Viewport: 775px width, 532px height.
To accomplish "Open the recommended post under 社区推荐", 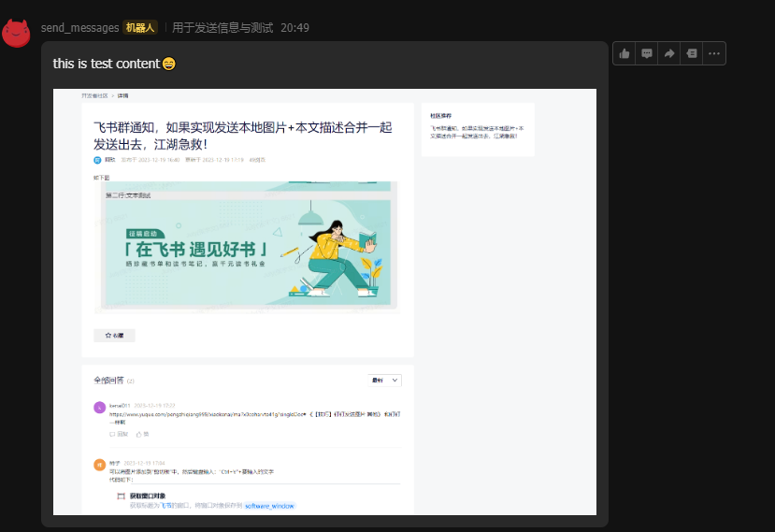I will [x=477, y=131].
